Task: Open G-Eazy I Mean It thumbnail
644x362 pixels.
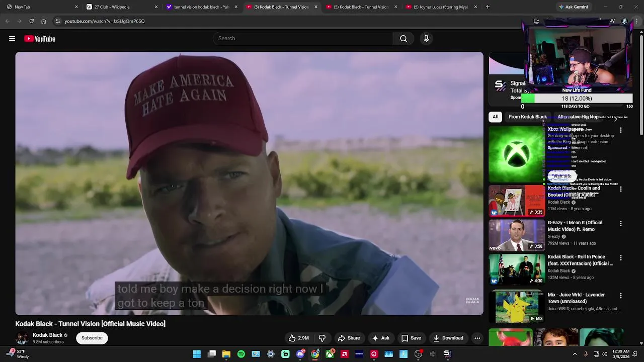Action: [x=517, y=235]
